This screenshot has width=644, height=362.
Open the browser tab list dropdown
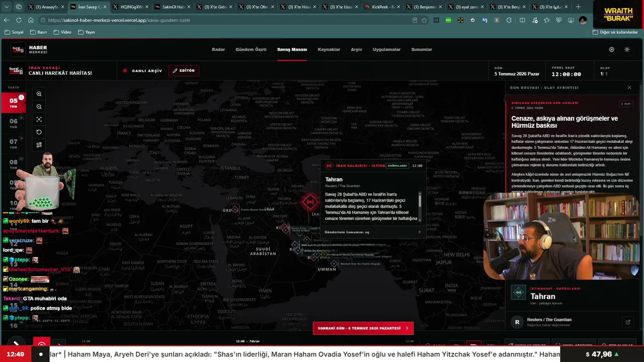(x=7, y=7)
